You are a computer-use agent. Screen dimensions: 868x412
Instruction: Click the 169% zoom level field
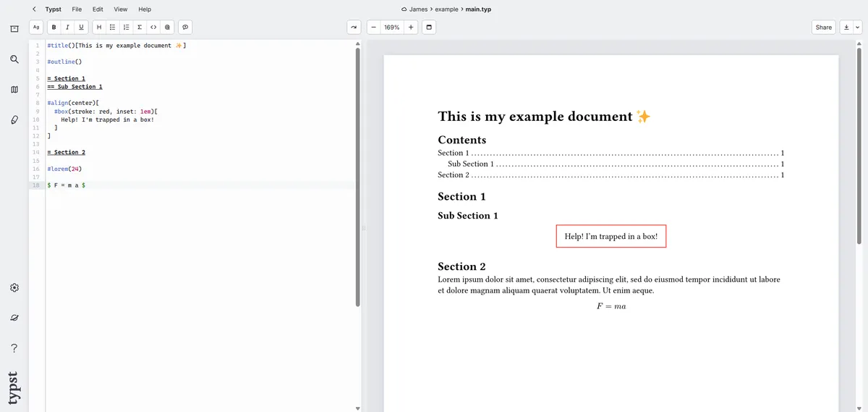(x=391, y=28)
